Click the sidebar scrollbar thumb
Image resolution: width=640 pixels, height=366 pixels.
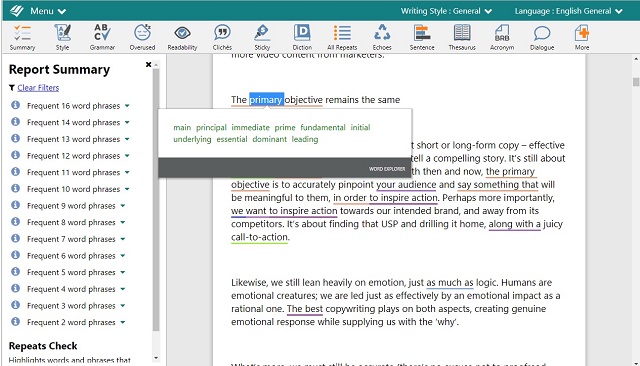click(x=156, y=200)
